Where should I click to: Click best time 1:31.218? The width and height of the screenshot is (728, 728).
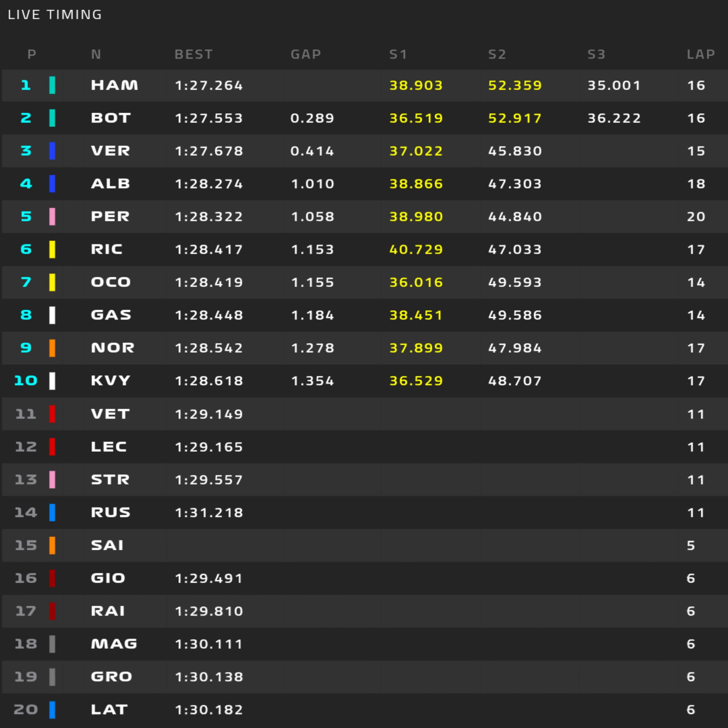pos(209,513)
